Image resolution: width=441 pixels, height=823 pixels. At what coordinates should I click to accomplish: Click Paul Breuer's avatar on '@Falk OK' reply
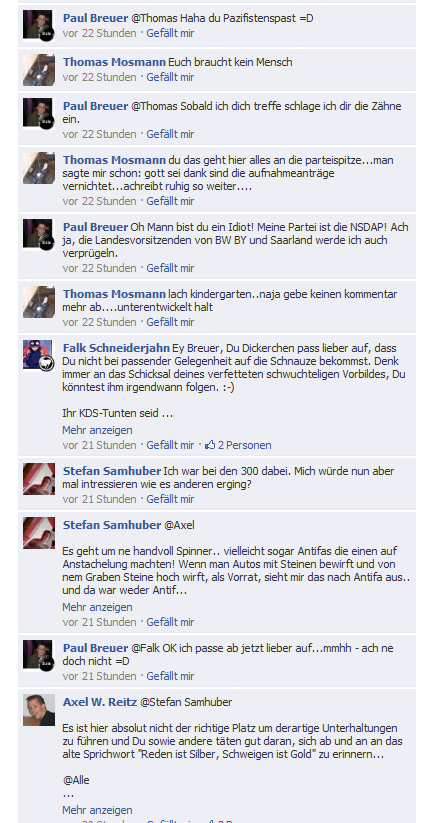(x=38, y=655)
